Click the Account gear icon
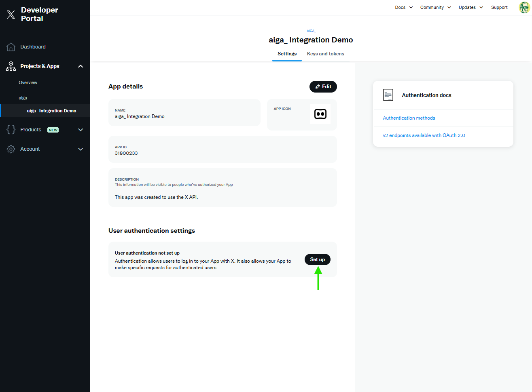Viewport: 532px width, 392px height. coord(11,149)
